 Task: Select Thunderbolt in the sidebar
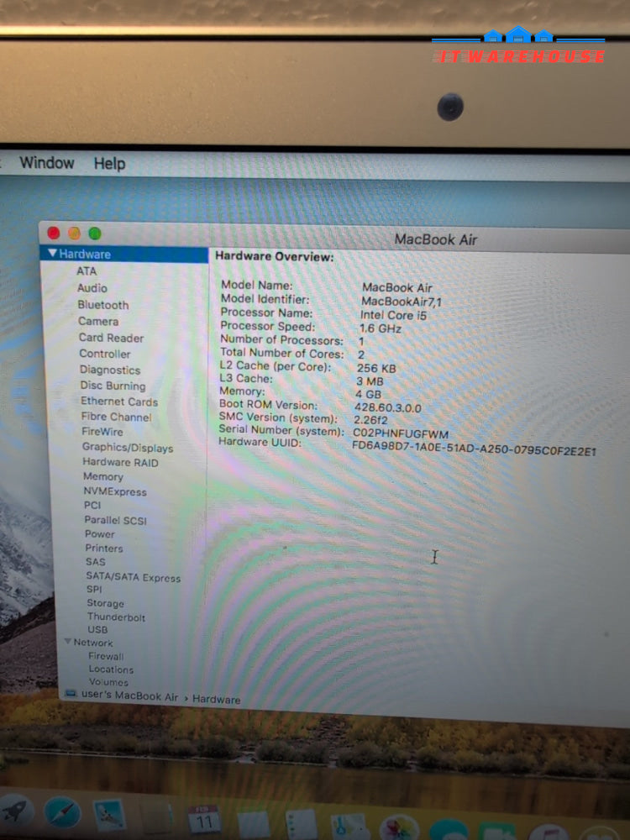(x=116, y=617)
